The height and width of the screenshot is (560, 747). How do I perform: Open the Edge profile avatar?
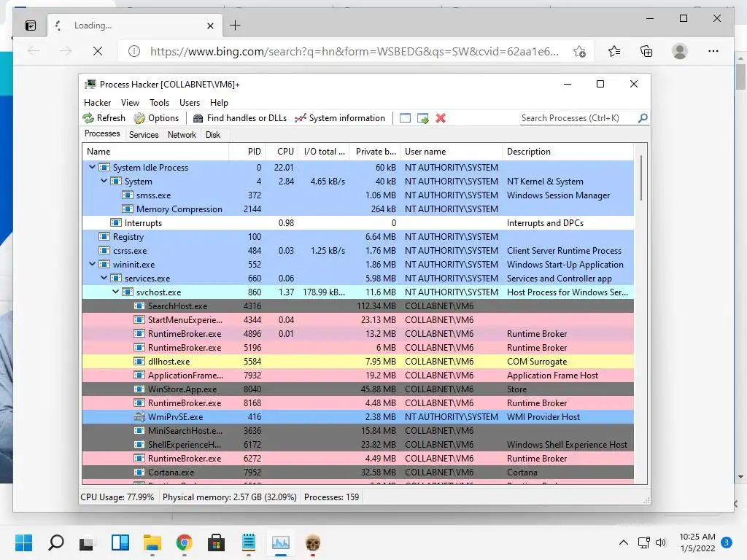pos(680,51)
